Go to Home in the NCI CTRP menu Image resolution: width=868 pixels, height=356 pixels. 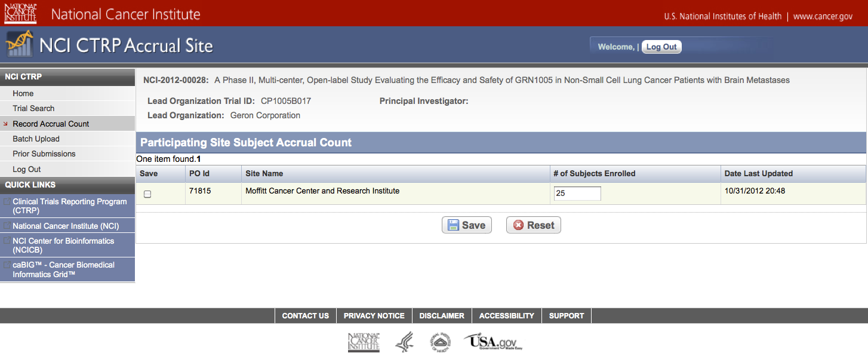[23, 93]
